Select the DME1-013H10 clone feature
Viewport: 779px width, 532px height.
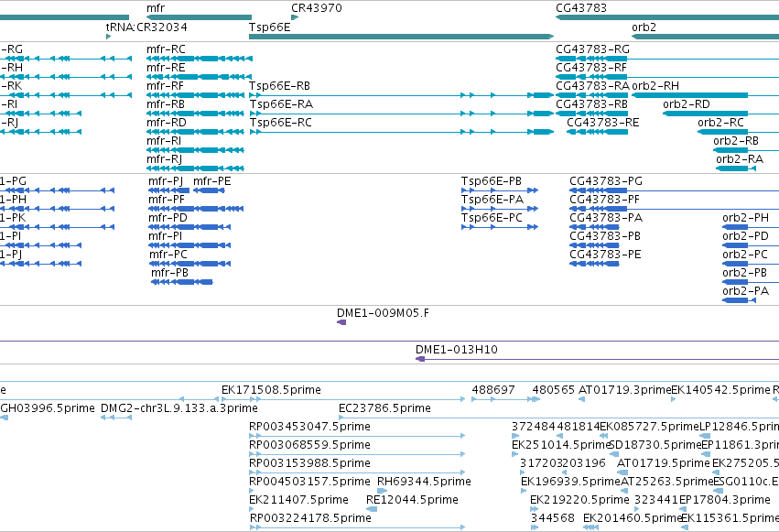(597, 359)
